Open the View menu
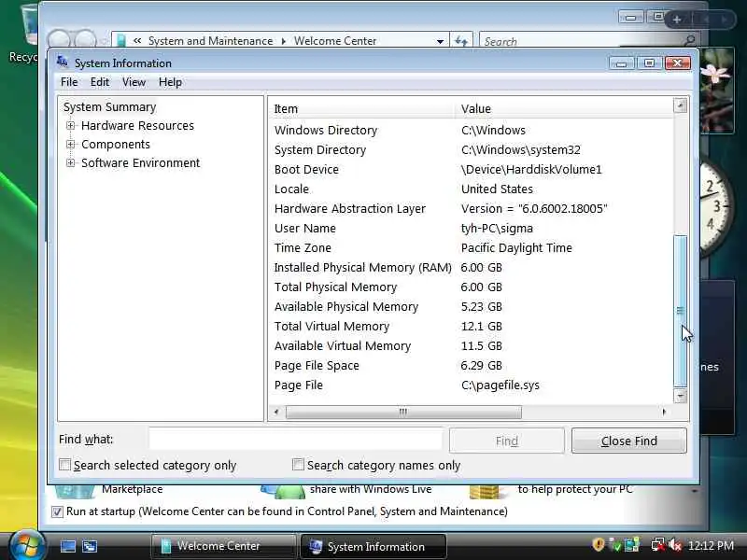Image resolution: width=747 pixels, height=560 pixels. pyautogui.click(x=134, y=82)
